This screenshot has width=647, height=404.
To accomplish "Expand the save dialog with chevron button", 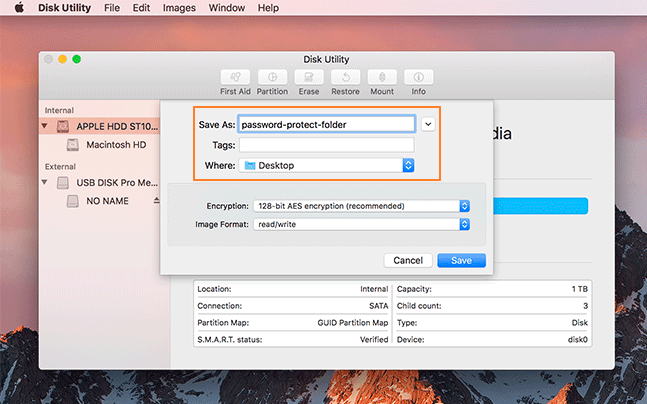I will coord(428,124).
